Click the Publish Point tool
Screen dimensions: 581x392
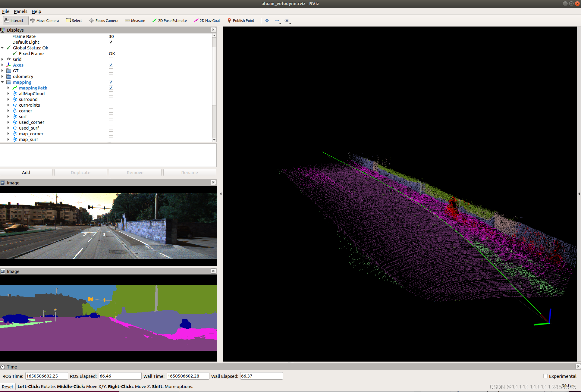click(241, 20)
